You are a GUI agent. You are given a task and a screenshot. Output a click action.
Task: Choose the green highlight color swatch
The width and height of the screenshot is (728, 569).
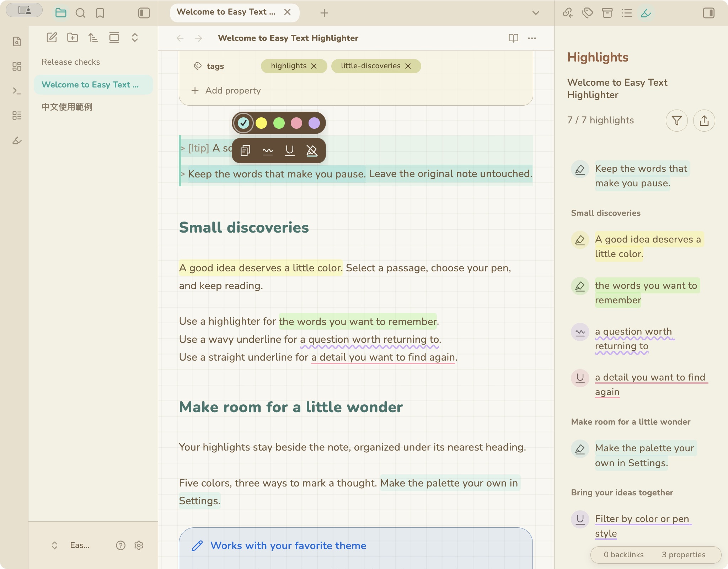click(x=279, y=123)
